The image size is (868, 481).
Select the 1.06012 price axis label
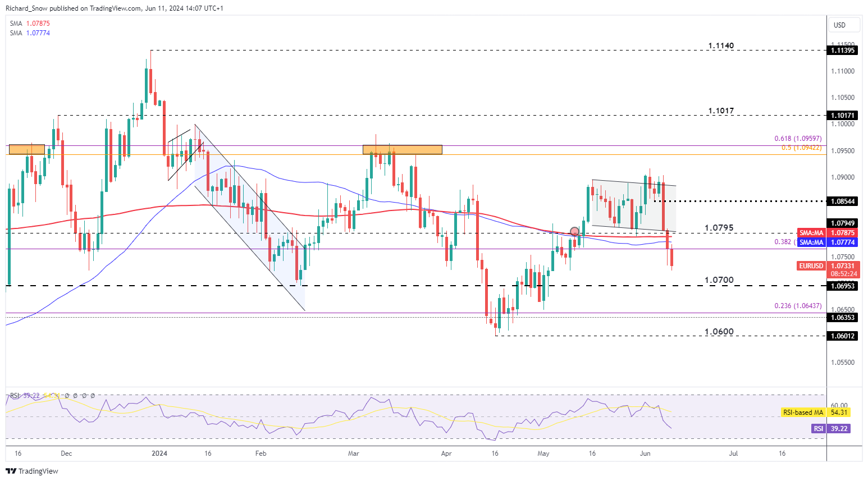pyautogui.click(x=843, y=336)
